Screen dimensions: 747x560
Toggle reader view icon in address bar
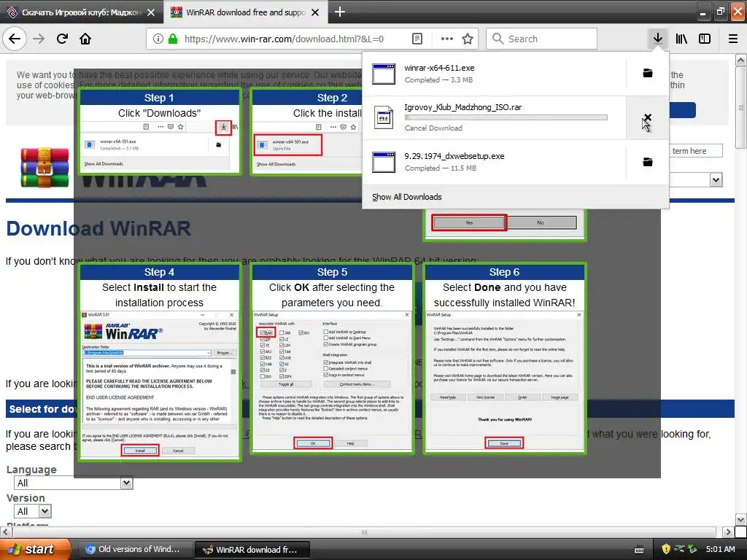(417, 39)
